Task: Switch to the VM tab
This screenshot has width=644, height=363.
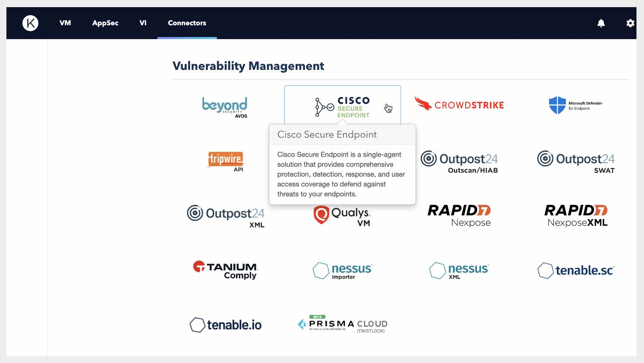Action: [65, 23]
